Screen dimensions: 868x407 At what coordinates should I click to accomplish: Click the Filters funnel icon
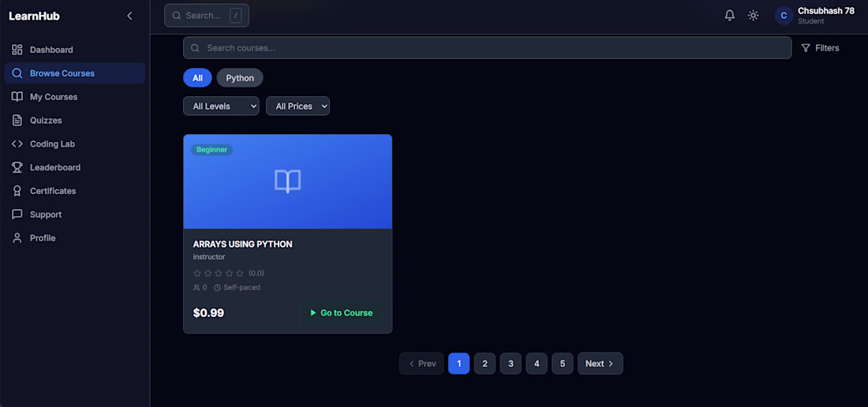[806, 48]
